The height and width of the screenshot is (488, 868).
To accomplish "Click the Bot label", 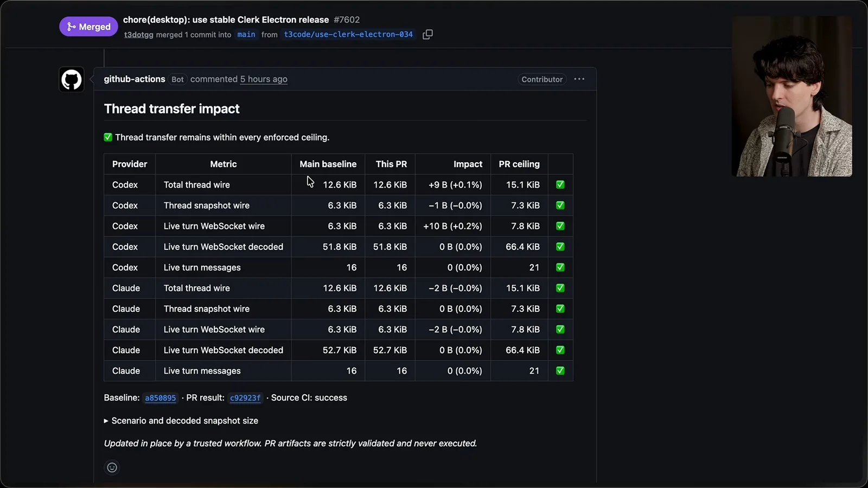I will pos(177,79).
